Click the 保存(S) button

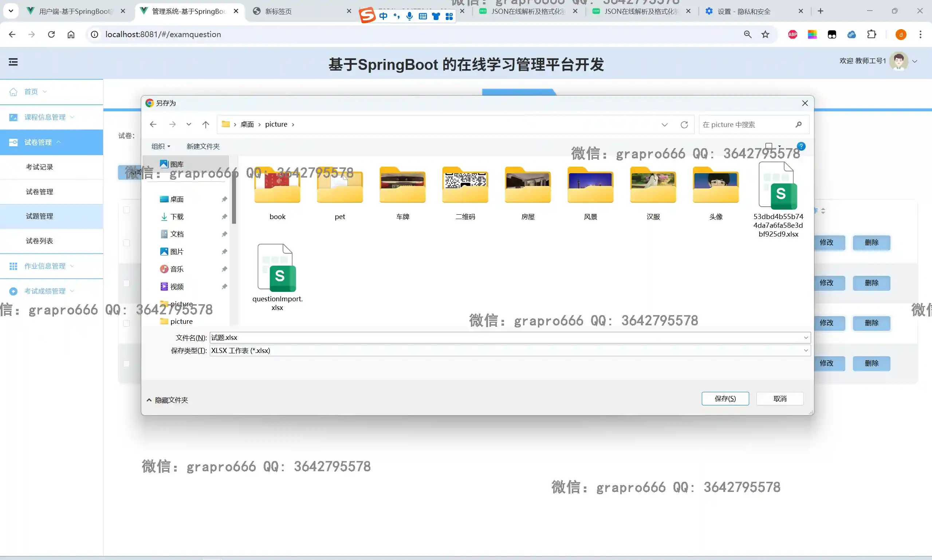[x=725, y=398]
